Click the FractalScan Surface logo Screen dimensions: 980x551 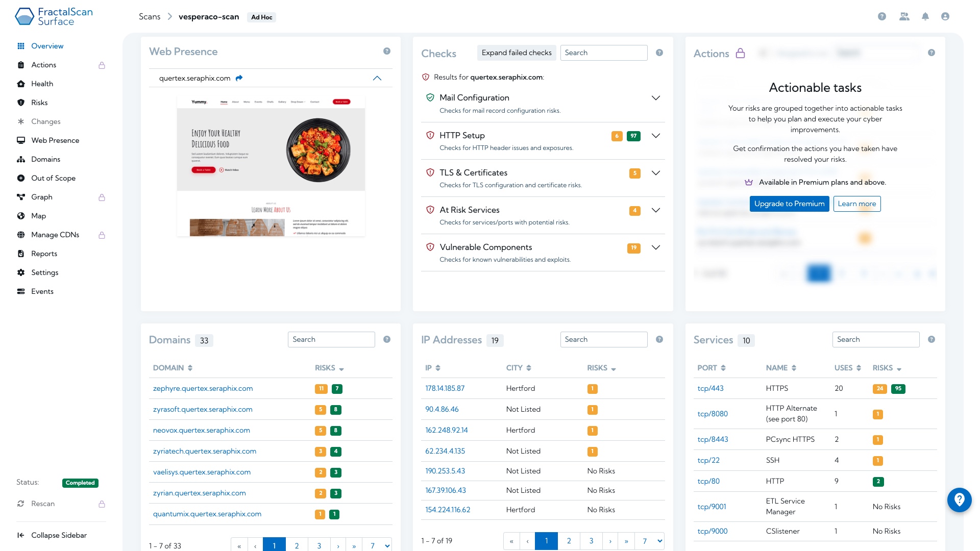tap(54, 16)
